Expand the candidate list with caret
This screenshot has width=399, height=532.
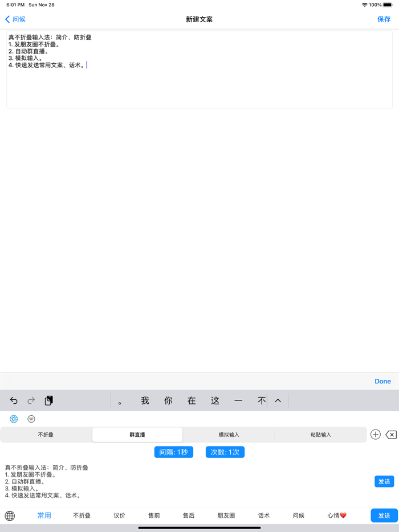click(278, 400)
